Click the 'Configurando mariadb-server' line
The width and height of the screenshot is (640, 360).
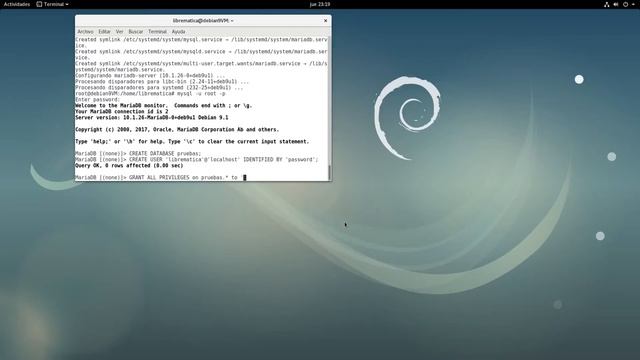tap(150, 76)
